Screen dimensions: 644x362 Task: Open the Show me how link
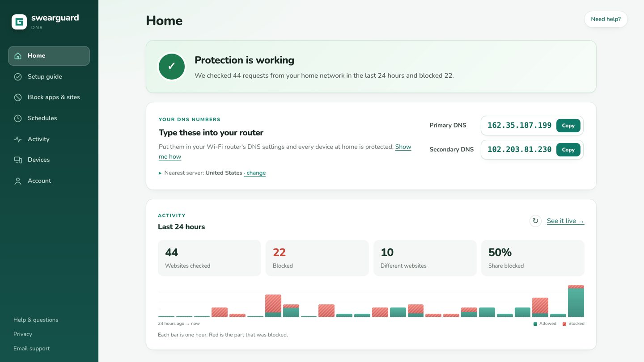pyautogui.click(x=403, y=147)
